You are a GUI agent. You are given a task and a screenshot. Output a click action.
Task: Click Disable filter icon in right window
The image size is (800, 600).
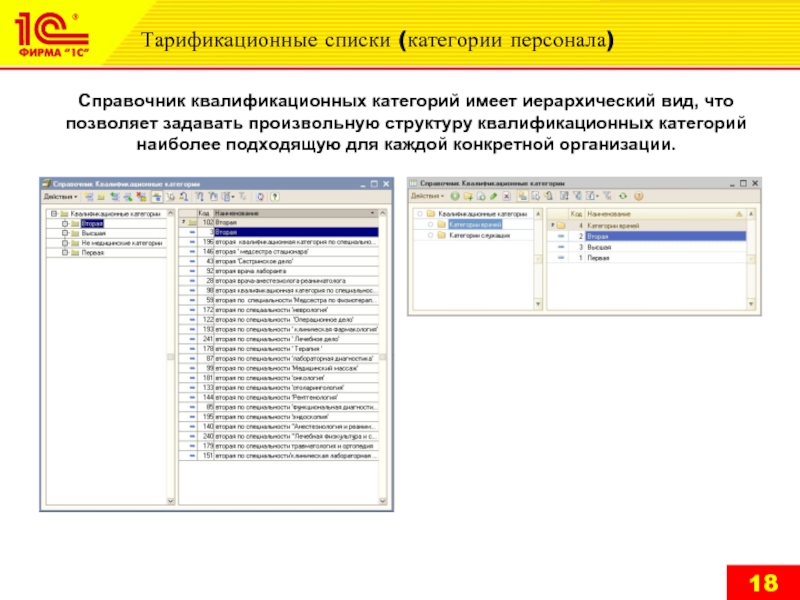point(607,196)
